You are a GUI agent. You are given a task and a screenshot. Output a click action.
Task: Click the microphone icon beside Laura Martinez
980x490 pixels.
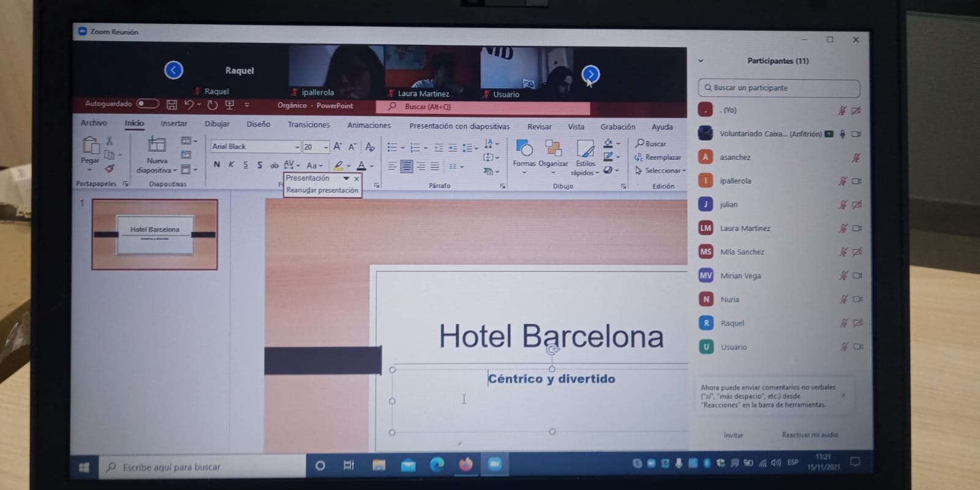pyautogui.click(x=843, y=228)
